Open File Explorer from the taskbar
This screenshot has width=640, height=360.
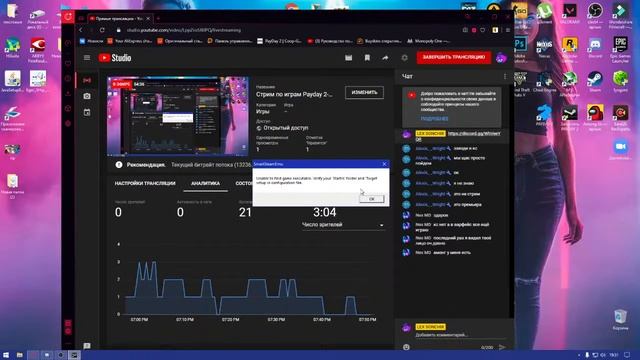coord(19,355)
